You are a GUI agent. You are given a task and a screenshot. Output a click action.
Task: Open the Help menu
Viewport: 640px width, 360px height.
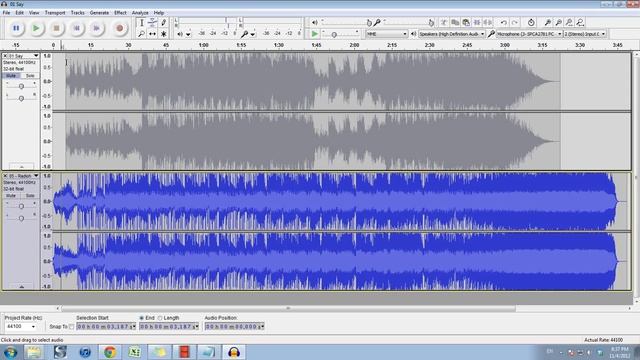158,13
